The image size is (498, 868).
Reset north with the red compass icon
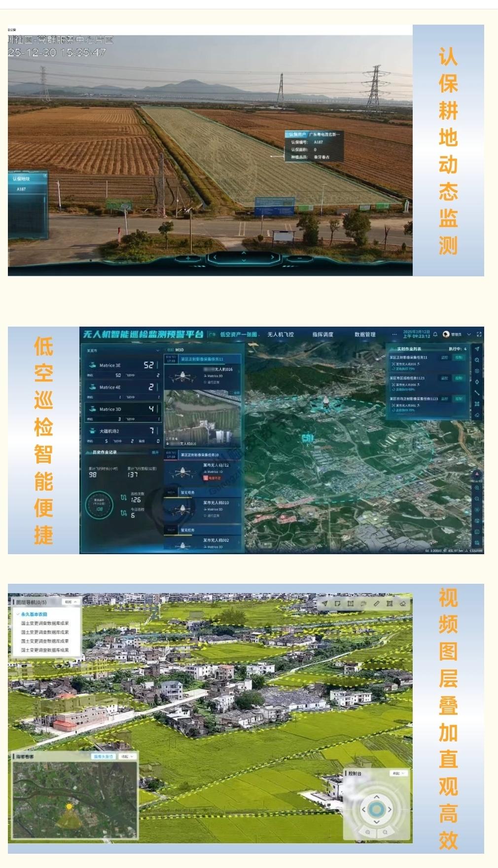point(477,475)
